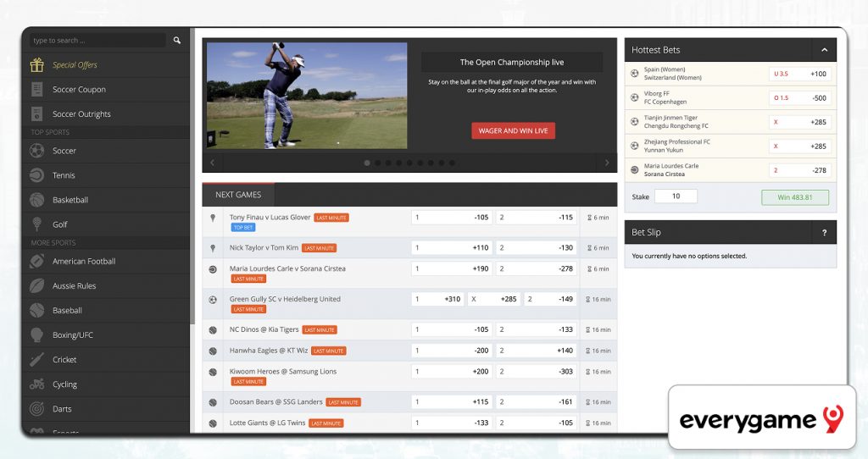
Task: Click soccer icon beside Viborg FF hottest bet
Action: (x=634, y=98)
